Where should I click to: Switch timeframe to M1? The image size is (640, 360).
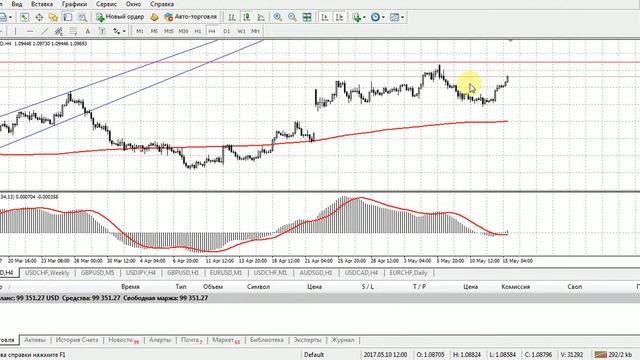point(140,31)
